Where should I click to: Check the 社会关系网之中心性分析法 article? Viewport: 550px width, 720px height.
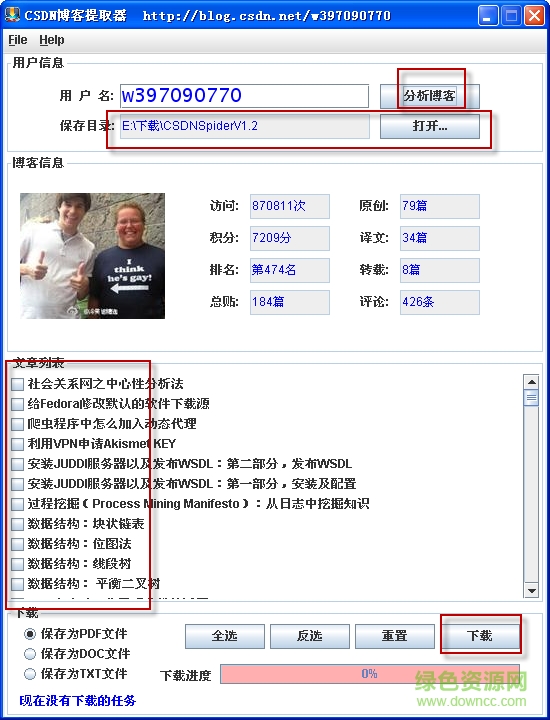[x=17, y=384]
